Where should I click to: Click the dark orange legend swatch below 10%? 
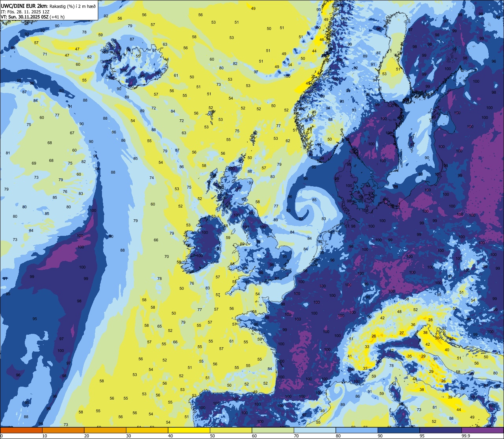pos(21,430)
